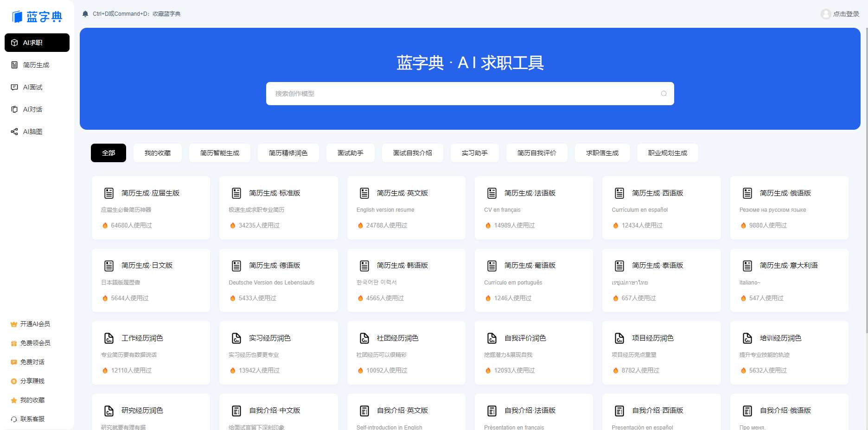Screen dimensions: 868x430
Task: Click the AI面试 sidebar icon
Action: [14, 87]
